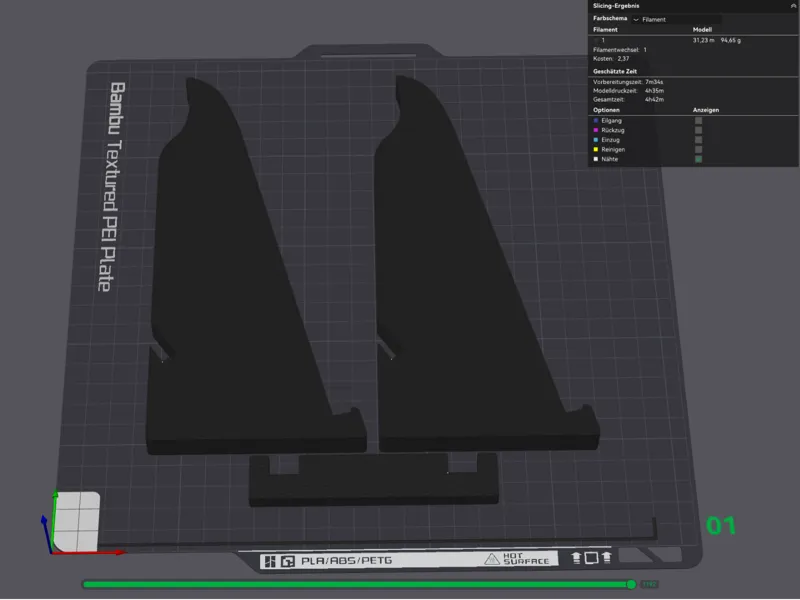Click the 94,65 g filament weight
This screenshot has height=600, width=800.
click(x=731, y=40)
